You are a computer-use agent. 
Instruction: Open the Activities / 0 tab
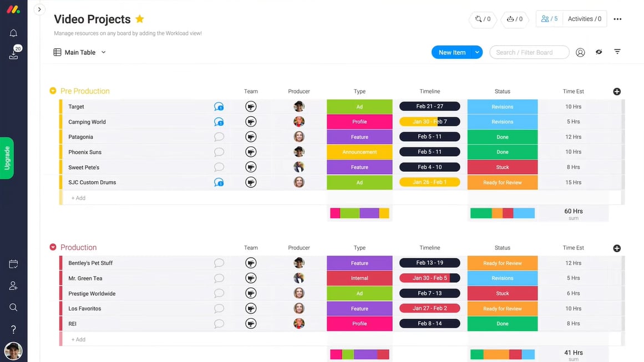pyautogui.click(x=584, y=19)
